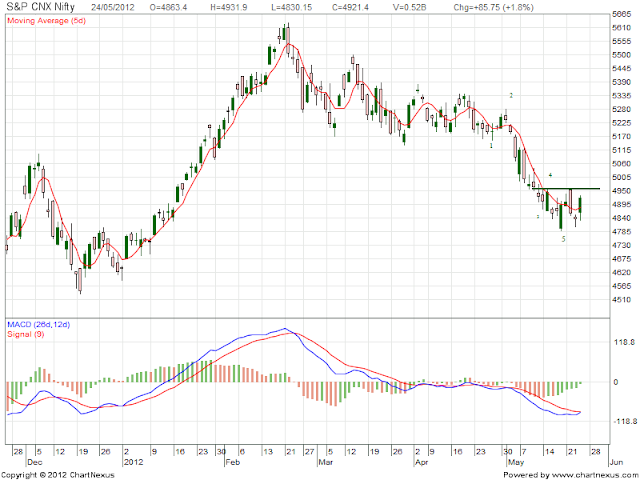Viewport: 640px width, 480px height.
Task: Click the 5170 price axis label
Action: click(622, 137)
